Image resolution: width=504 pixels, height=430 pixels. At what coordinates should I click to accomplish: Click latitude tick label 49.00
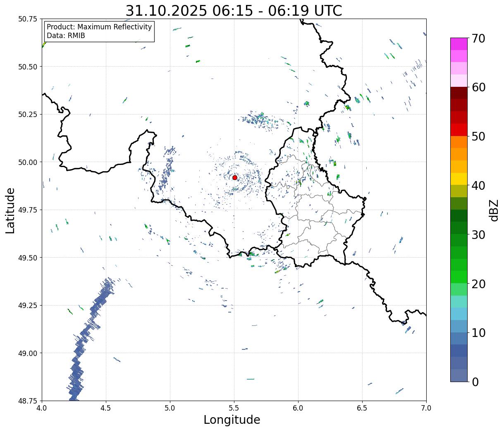point(27,353)
